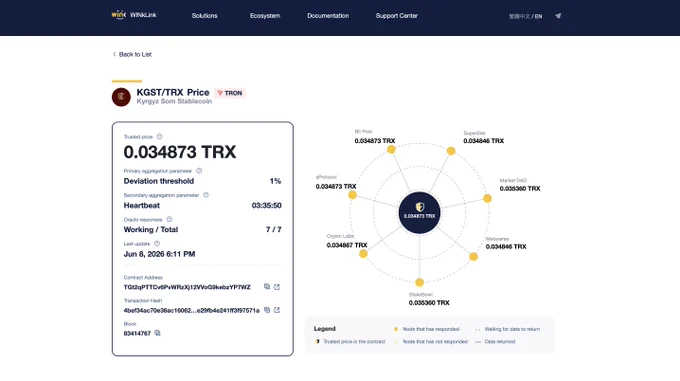Show Trusted price info tooltip icon
680x381 pixels.
160,137
